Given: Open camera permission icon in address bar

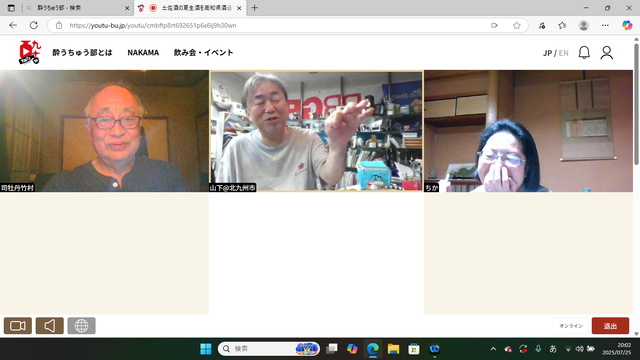Looking at the screenshot, I should pos(494,25).
